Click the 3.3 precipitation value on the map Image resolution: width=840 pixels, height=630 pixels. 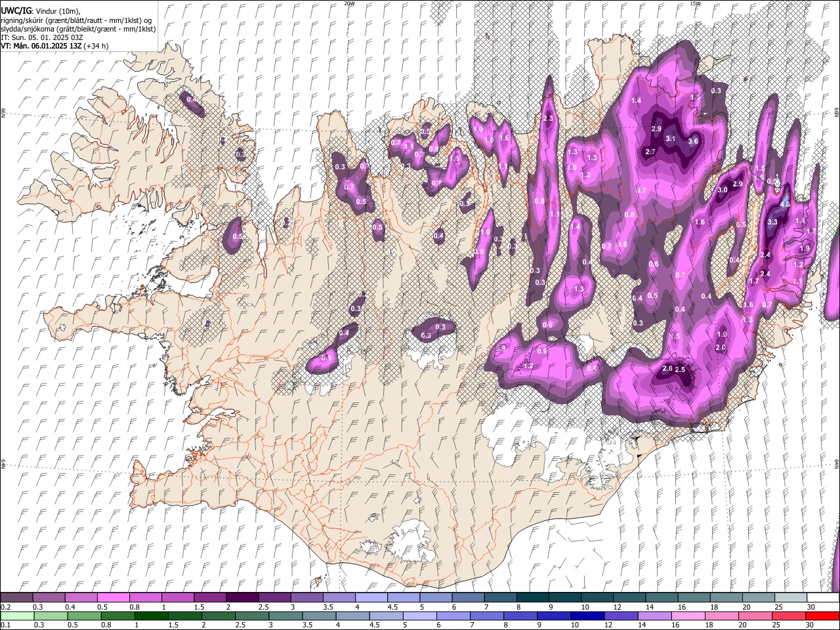pyautogui.click(x=772, y=222)
